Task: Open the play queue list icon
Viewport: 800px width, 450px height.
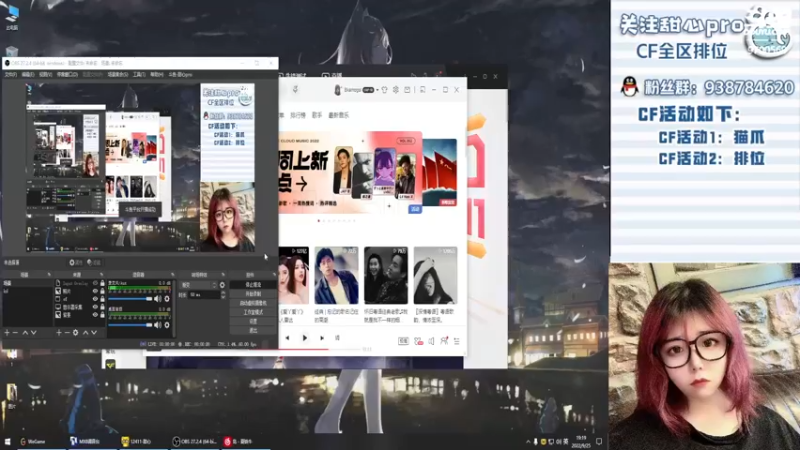Action: (457, 341)
